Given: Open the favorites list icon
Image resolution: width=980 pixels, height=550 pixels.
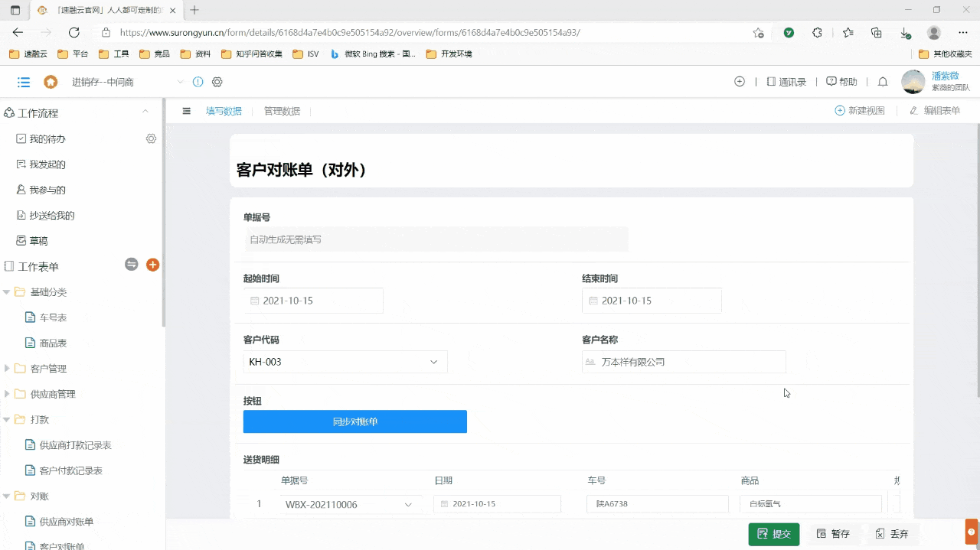Looking at the screenshot, I should pos(848,33).
